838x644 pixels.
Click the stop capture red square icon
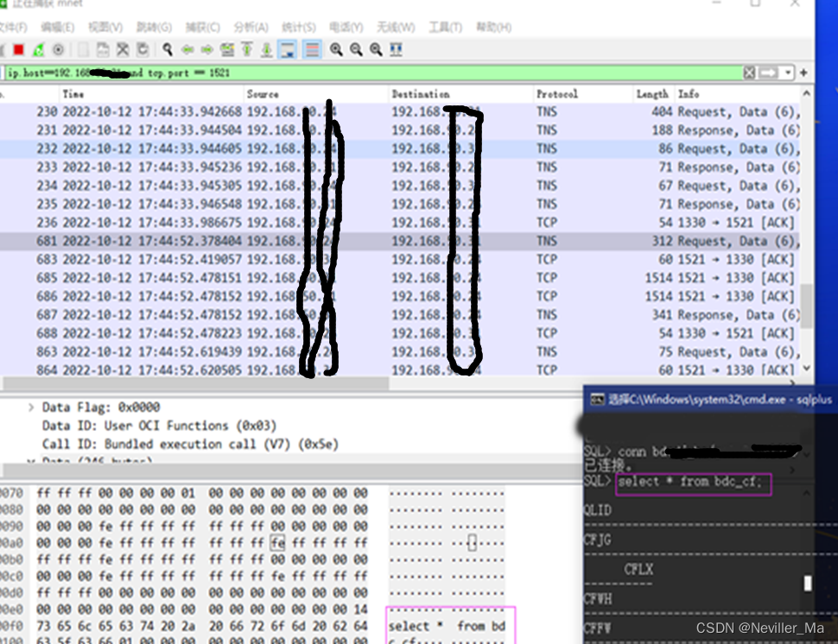16,49
